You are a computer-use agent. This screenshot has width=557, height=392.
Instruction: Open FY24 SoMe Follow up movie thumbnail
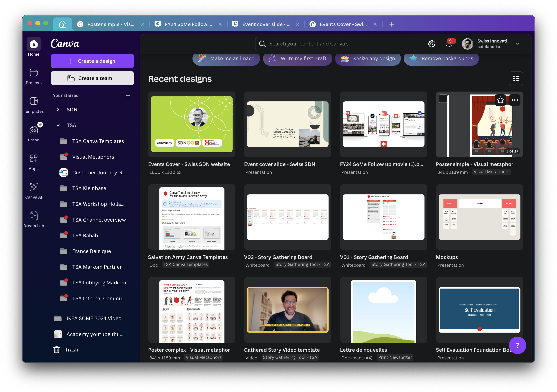[x=383, y=124]
